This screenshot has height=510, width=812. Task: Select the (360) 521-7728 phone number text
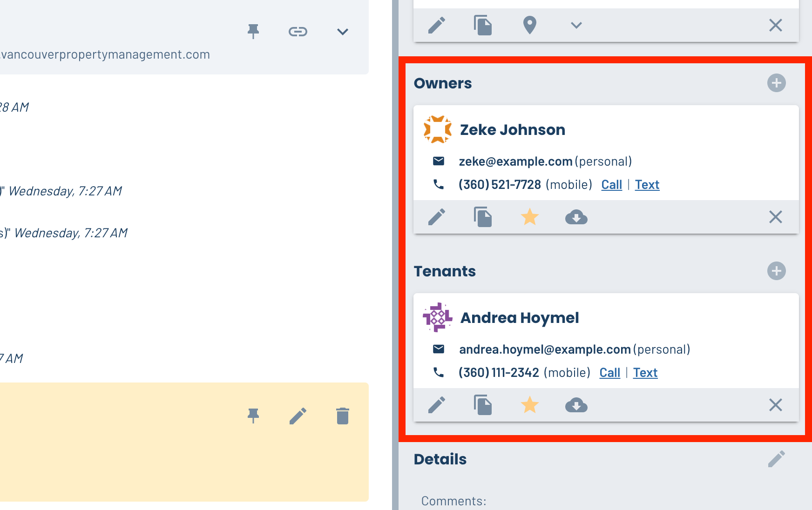(x=500, y=185)
